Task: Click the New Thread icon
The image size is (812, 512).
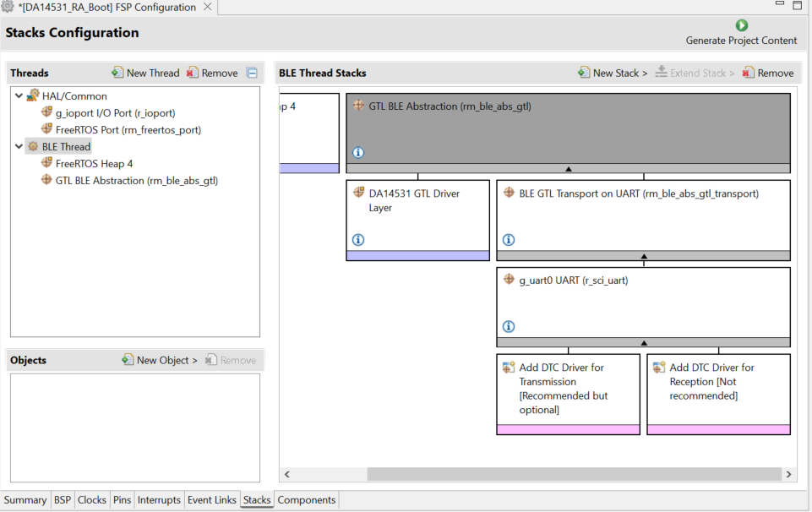Action: click(117, 73)
